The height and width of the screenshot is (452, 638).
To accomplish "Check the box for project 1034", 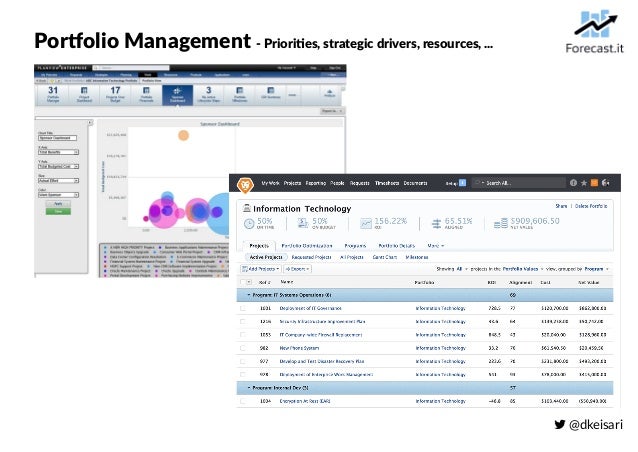I will (243, 401).
